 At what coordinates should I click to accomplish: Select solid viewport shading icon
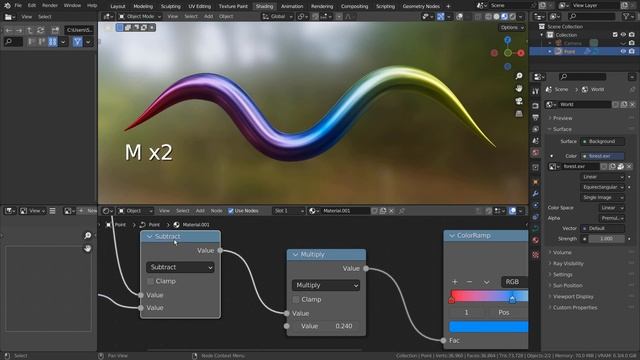(x=496, y=17)
